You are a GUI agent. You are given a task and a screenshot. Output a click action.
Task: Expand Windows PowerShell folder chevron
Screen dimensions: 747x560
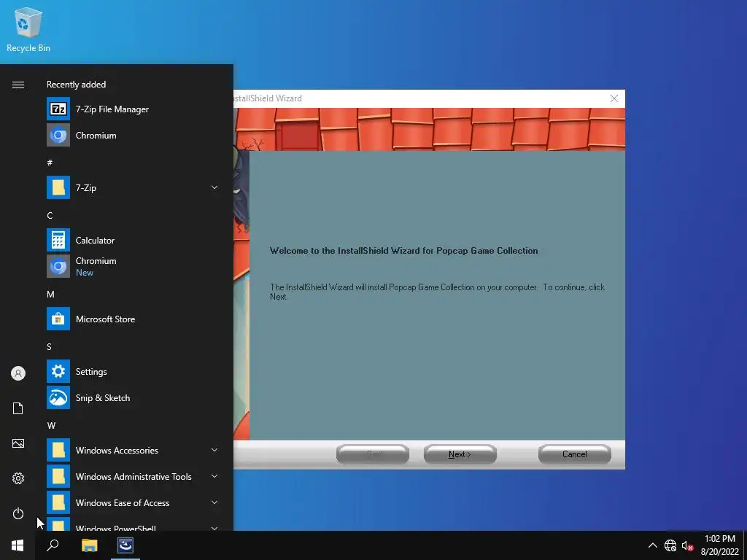(x=214, y=528)
